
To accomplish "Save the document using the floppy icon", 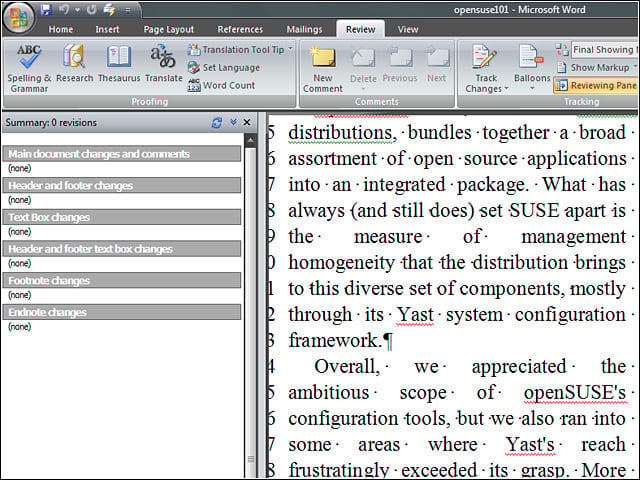I will click(x=46, y=9).
